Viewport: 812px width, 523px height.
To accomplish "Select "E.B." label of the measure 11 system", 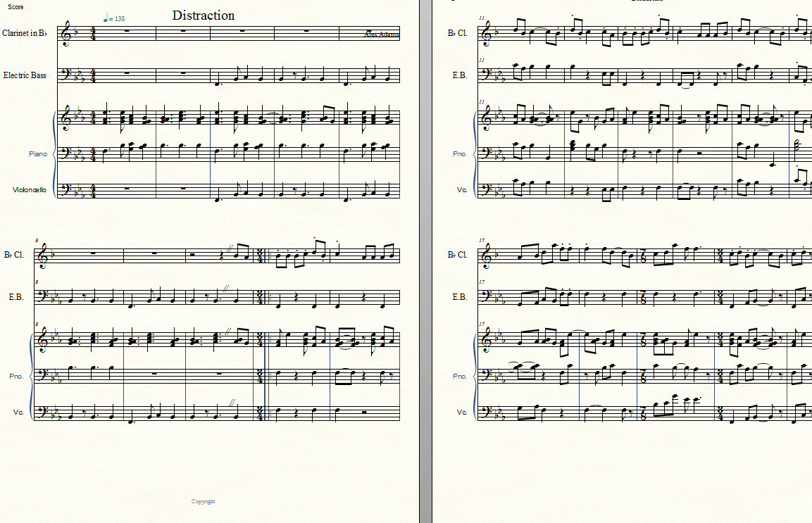I will pyautogui.click(x=460, y=75).
